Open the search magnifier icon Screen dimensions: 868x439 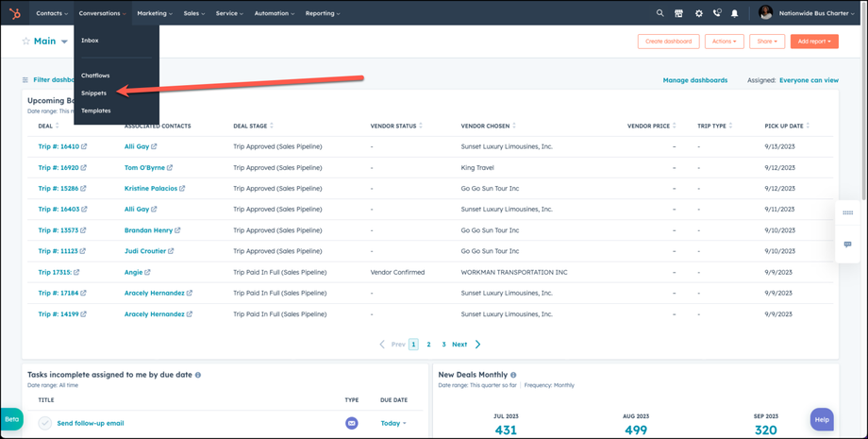tap(659, 13)
